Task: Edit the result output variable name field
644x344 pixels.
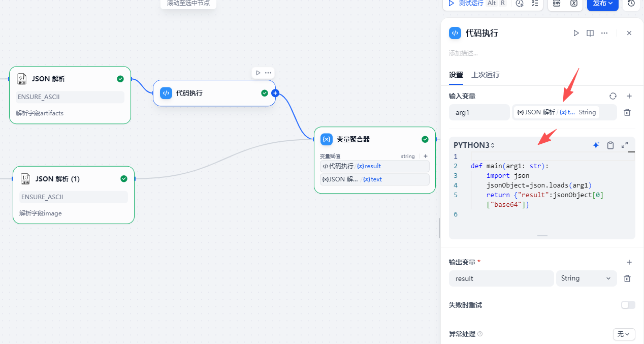Action: [501, 278]
